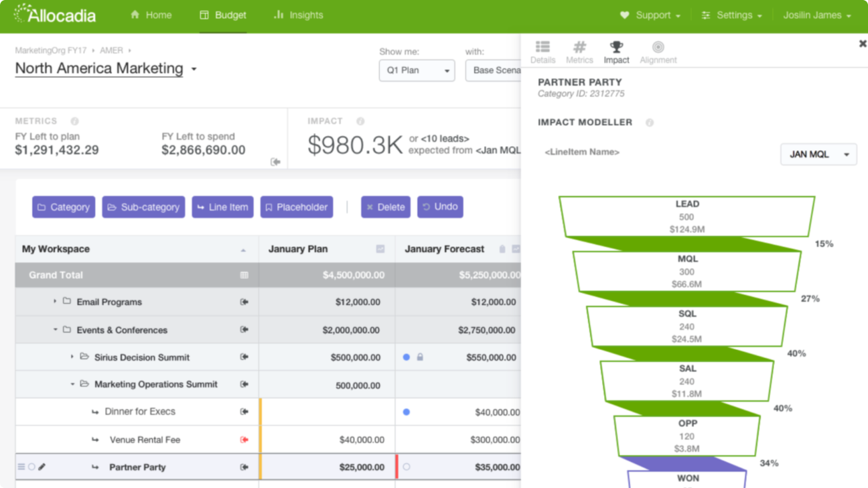Click the lock icon on Sirius Decision Summit row
Viewport: 868px width, 488px height.
[419, 357]
